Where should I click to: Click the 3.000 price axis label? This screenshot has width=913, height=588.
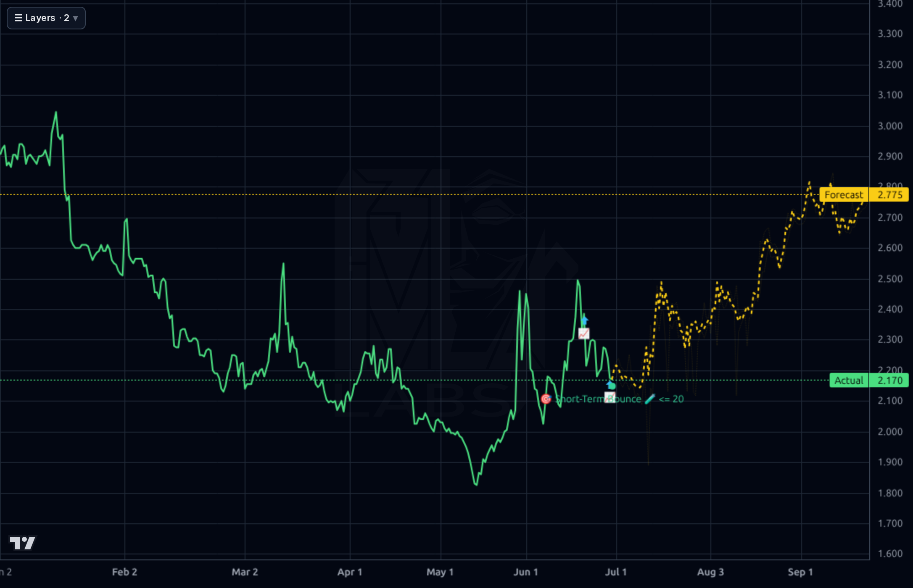(x=890, y=126)
